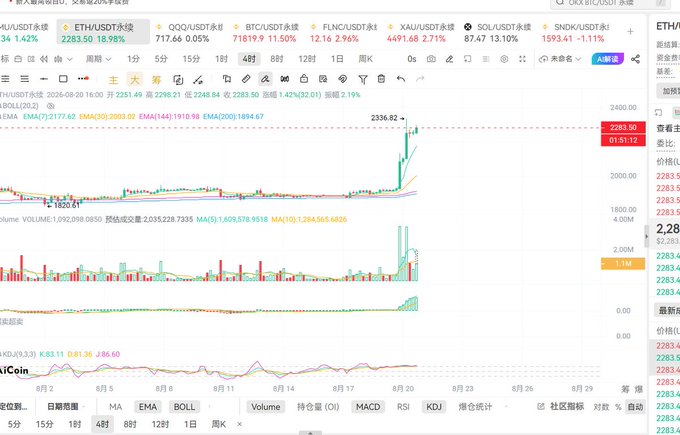
Task: Switch to the QQQ/USDT tab
Action: click(189, 33)
